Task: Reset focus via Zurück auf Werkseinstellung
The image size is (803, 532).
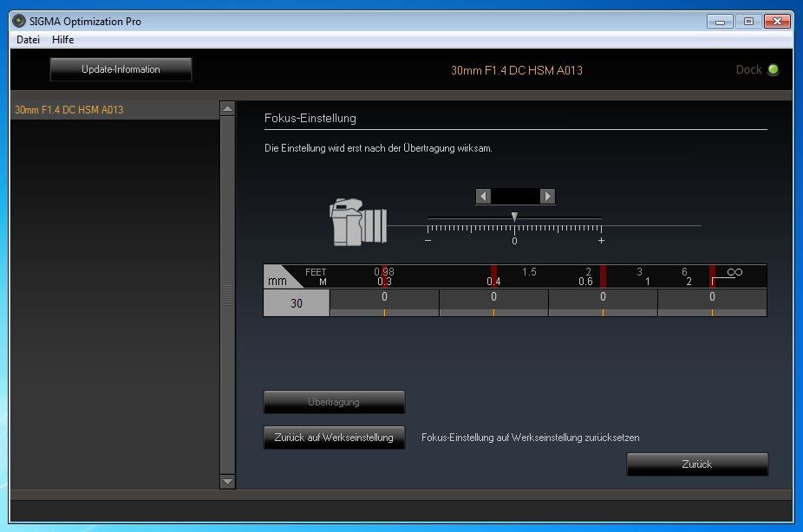Action: point(334,438)
